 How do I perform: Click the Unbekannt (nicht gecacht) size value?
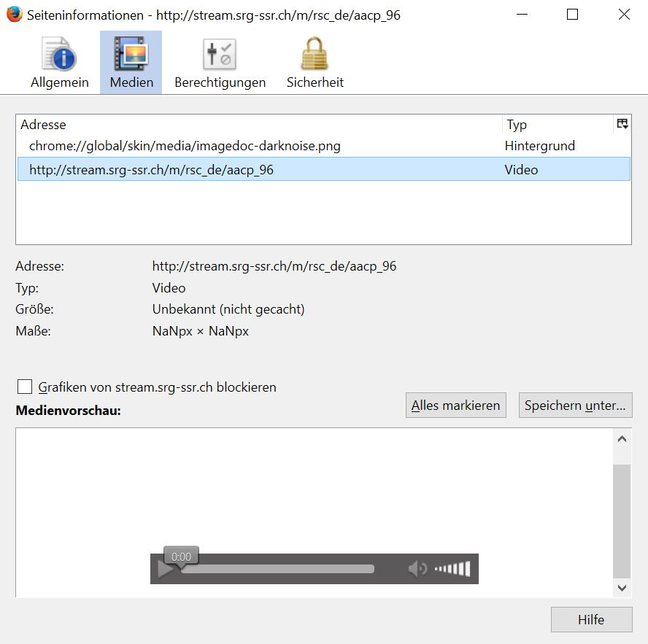228,309
